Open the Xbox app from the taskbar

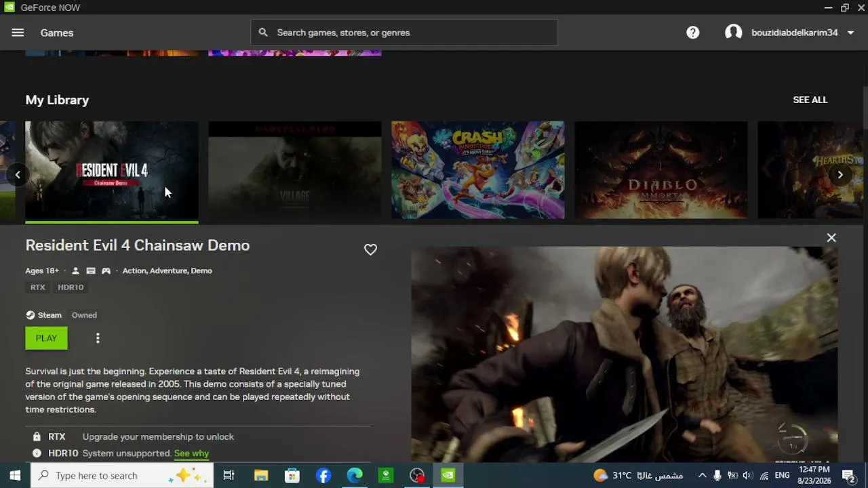(386, 475)
